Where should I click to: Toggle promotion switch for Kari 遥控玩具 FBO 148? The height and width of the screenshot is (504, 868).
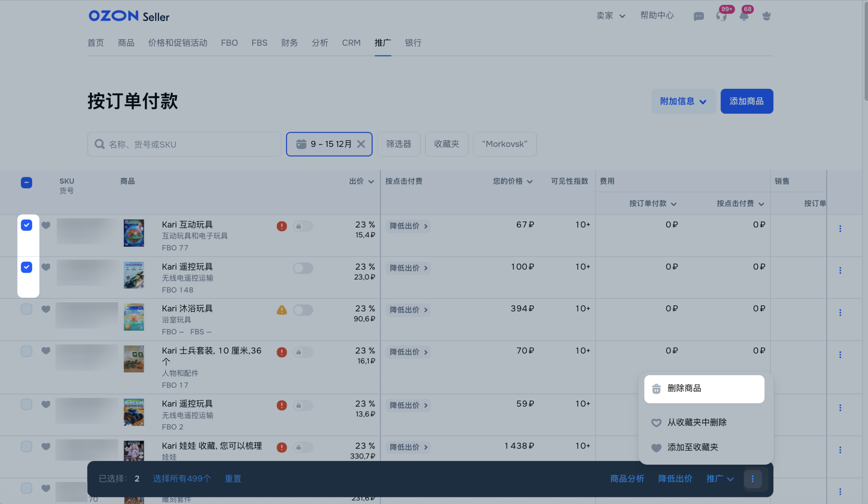[303, 268]
